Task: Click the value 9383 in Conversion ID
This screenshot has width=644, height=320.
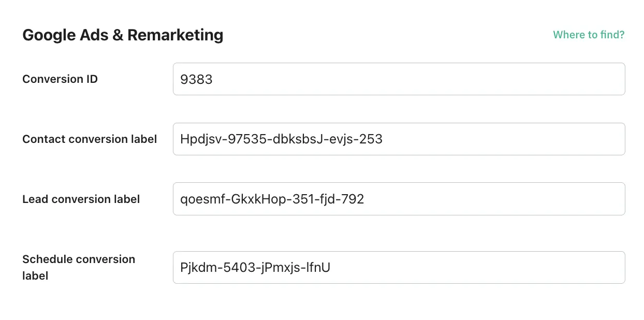Action: [x=197, y=79]
